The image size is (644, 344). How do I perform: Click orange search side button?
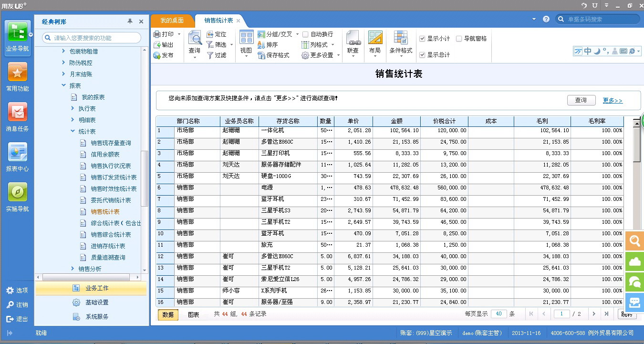click(635, 241)
